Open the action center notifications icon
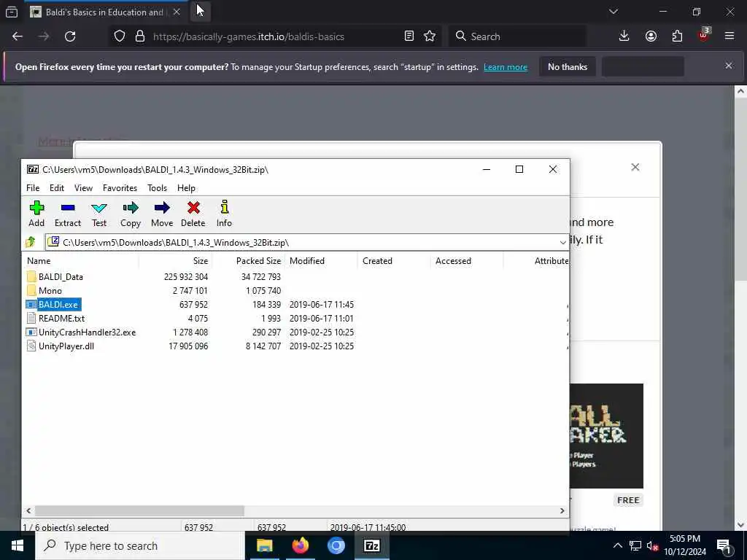Image resolution: width=747 pixels, height=560 pixels. (724, 545)
